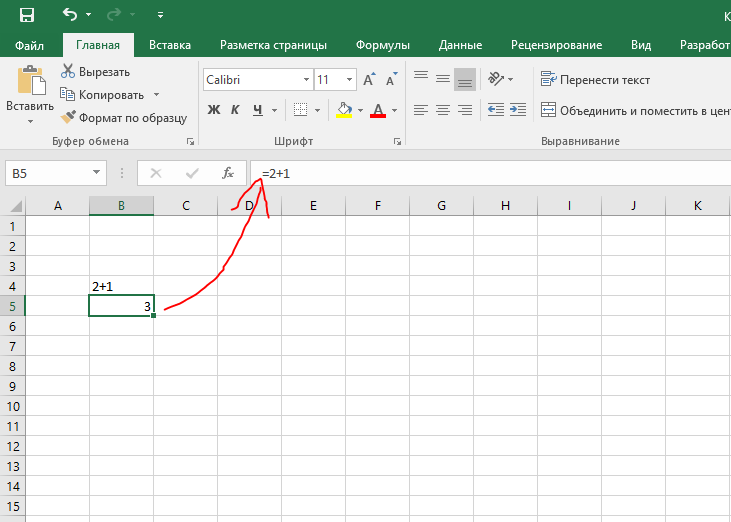731x522 pixels.
Task: Apply red font color A
Action: (378, 110)
